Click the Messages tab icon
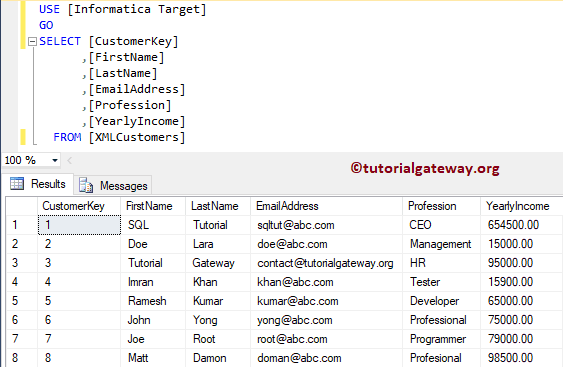 tap(86, 185)
